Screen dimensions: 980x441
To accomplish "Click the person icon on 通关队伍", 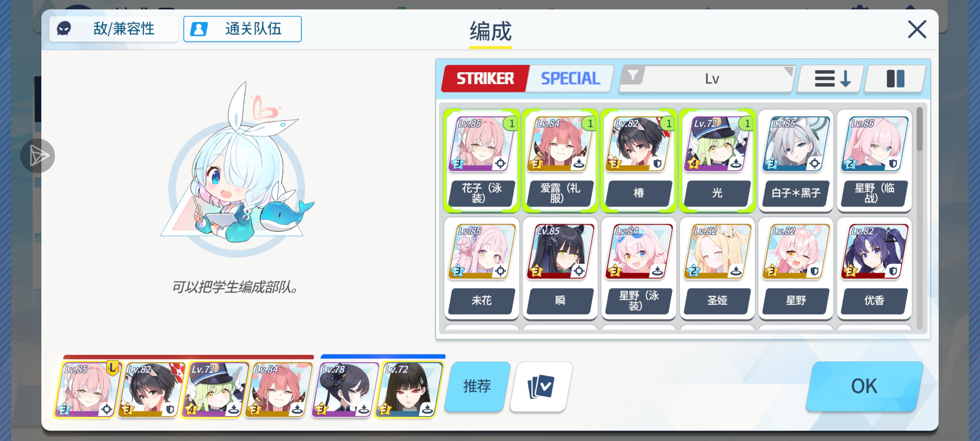I will coord(199,29).
